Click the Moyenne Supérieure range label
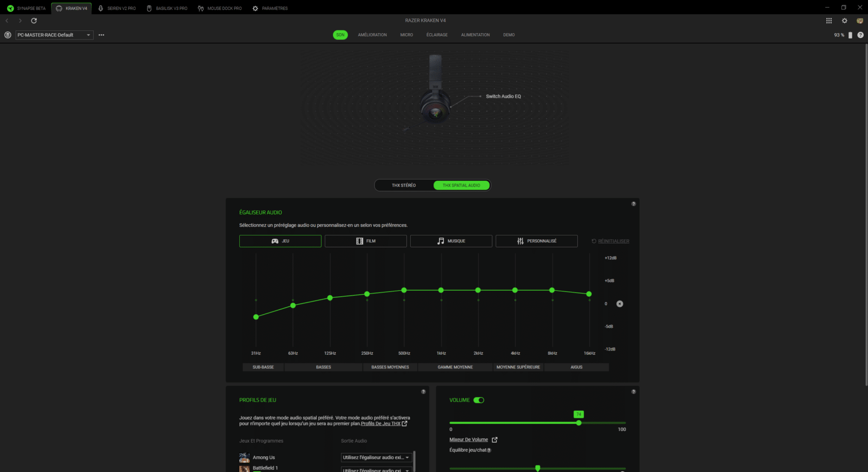This screenshot has width=868, height=472. [518, 367]
